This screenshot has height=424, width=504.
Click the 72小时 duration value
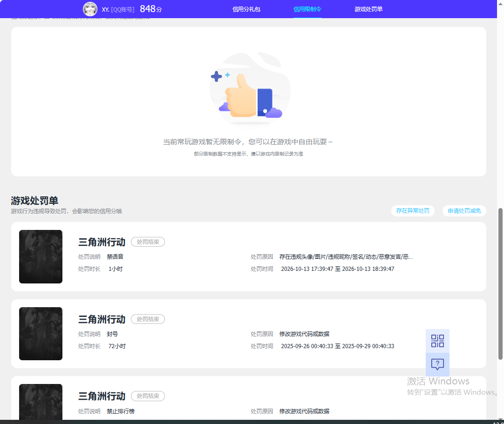coord(117,346)
